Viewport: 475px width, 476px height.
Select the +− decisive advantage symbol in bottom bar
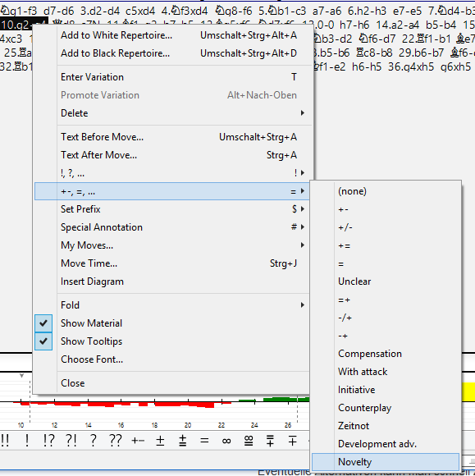pos(138,441)
